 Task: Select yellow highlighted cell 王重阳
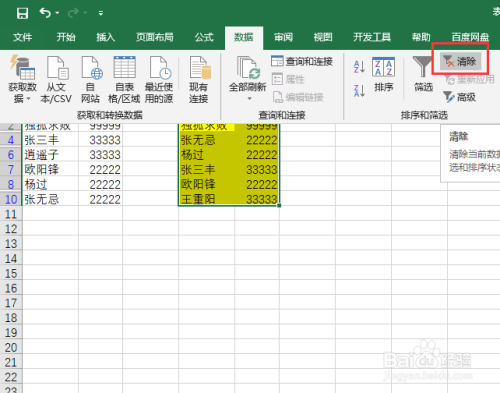pyautogui.click(x=206, y=199)
